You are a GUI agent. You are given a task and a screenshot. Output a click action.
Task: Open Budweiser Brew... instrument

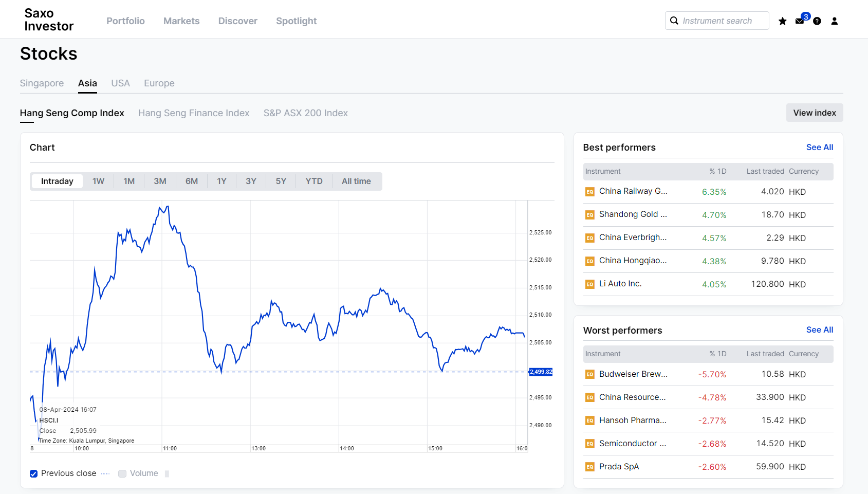coord(633,374)
